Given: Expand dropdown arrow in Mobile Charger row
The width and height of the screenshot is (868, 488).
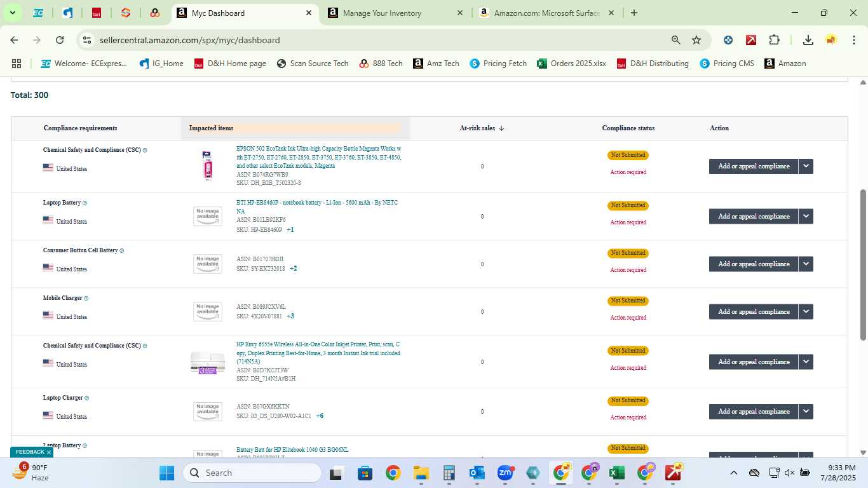Looking at the screenshot, I should (x=806, y=312).
